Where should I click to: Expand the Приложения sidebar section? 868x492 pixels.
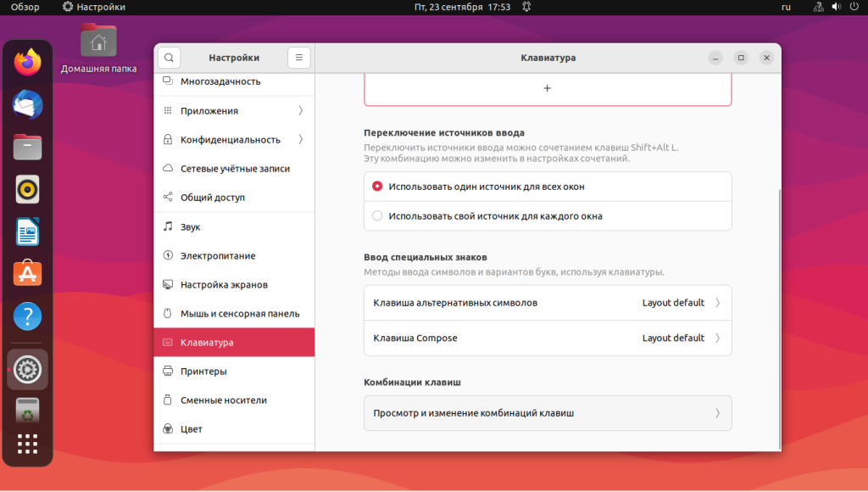(x=234, y=111)
